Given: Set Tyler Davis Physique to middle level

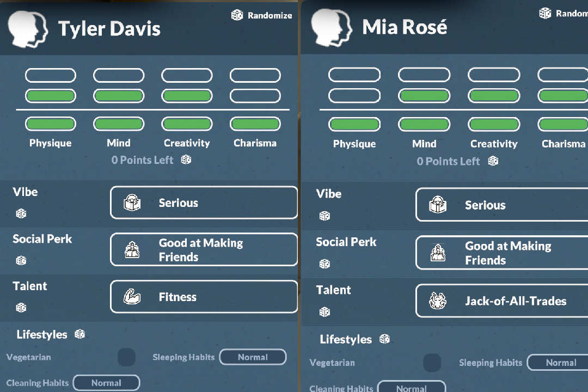Looking at the screenshot, I should point(51,96).
